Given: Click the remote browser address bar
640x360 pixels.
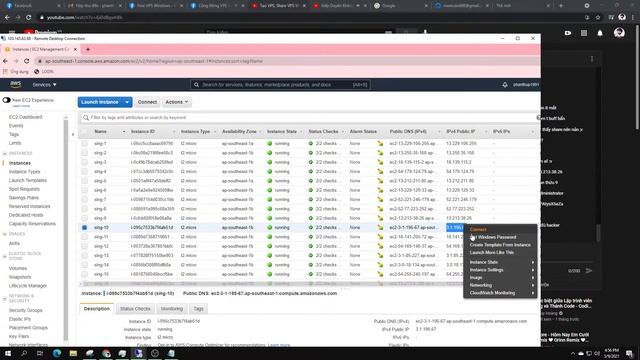Looking at the screenshot, I should pos(286,61).
